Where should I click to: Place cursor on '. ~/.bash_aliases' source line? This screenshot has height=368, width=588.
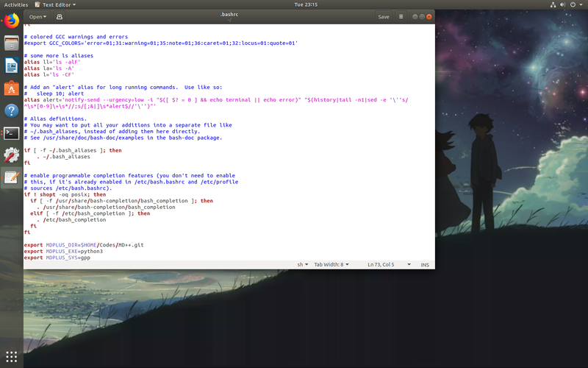coord(63,157)
